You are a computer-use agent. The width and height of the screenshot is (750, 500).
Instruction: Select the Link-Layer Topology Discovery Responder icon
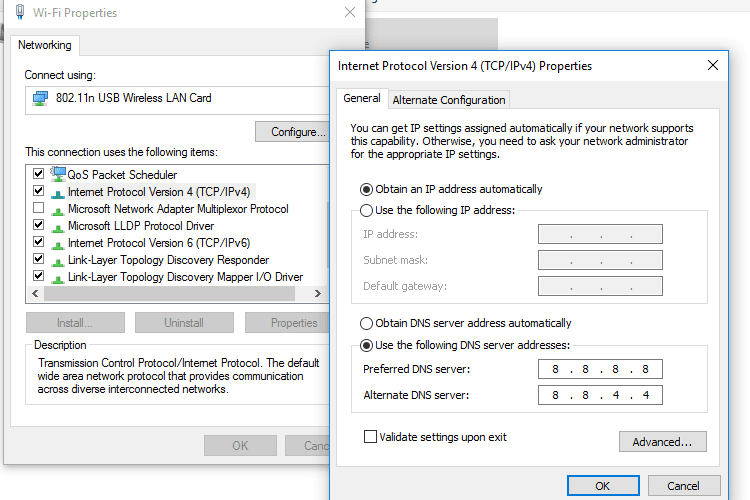coord(58,262)
